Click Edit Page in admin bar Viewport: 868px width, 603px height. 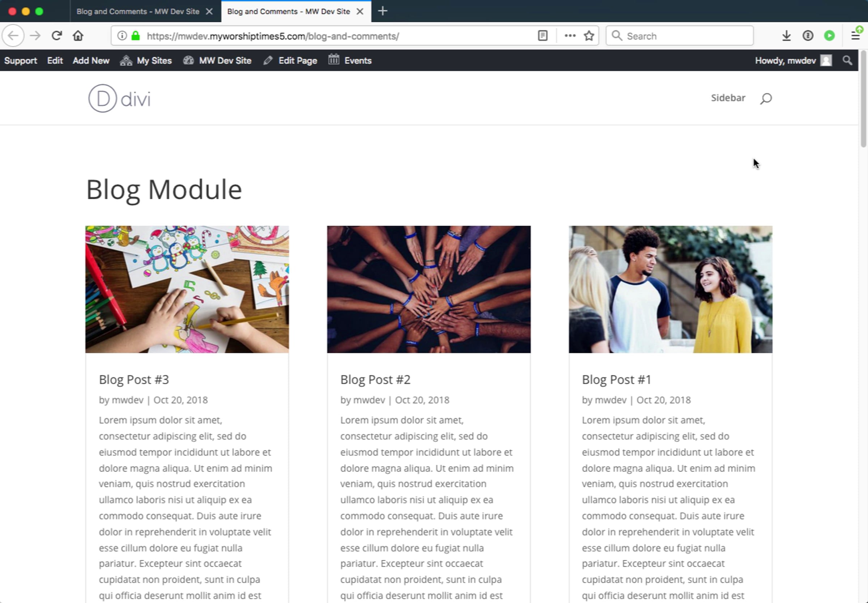coord(290,60)
